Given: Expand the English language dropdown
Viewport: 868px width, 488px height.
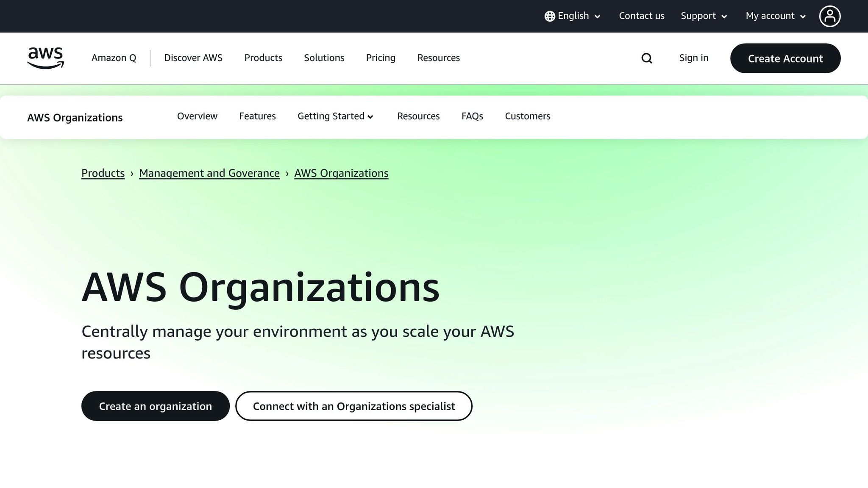Looking at the screenshot, I should [573, 16].
